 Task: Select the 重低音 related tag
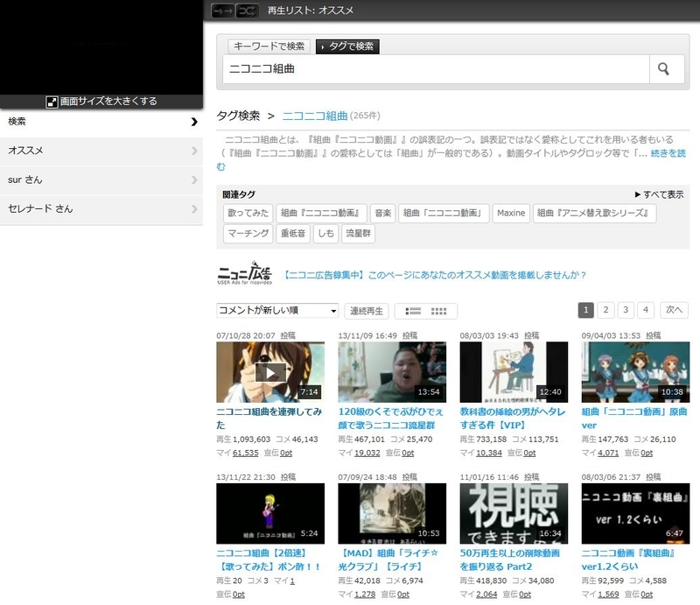coord(293,233)
